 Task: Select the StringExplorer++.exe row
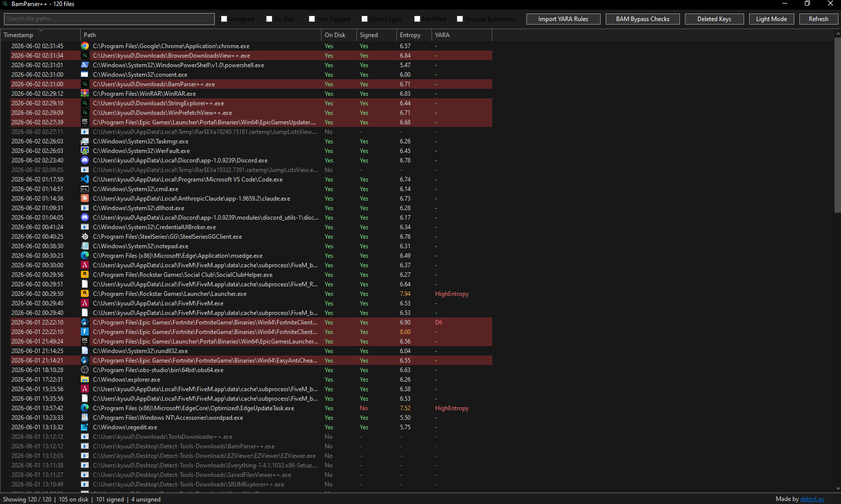(x=251, y=103)
